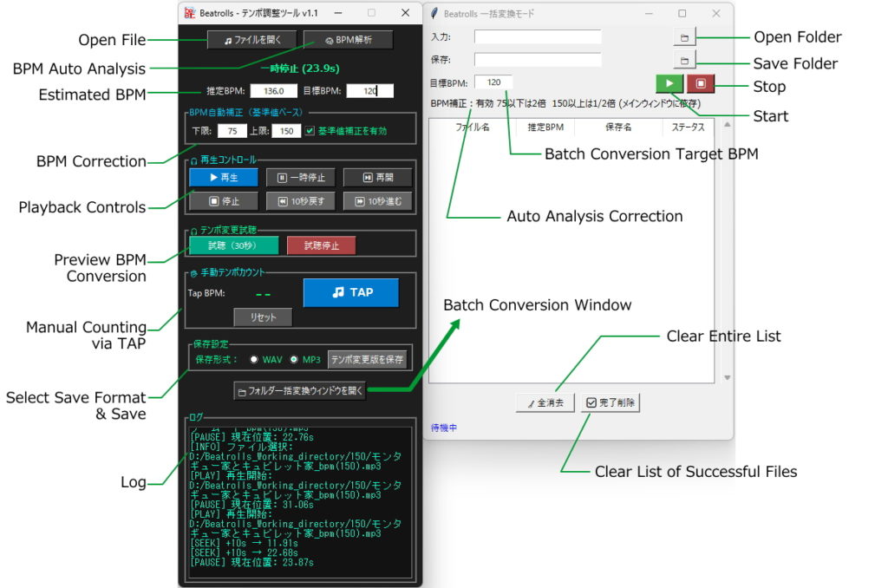Click the 下限 lower limit field
This screenshot has width=888, height=588.
(232, 131)
